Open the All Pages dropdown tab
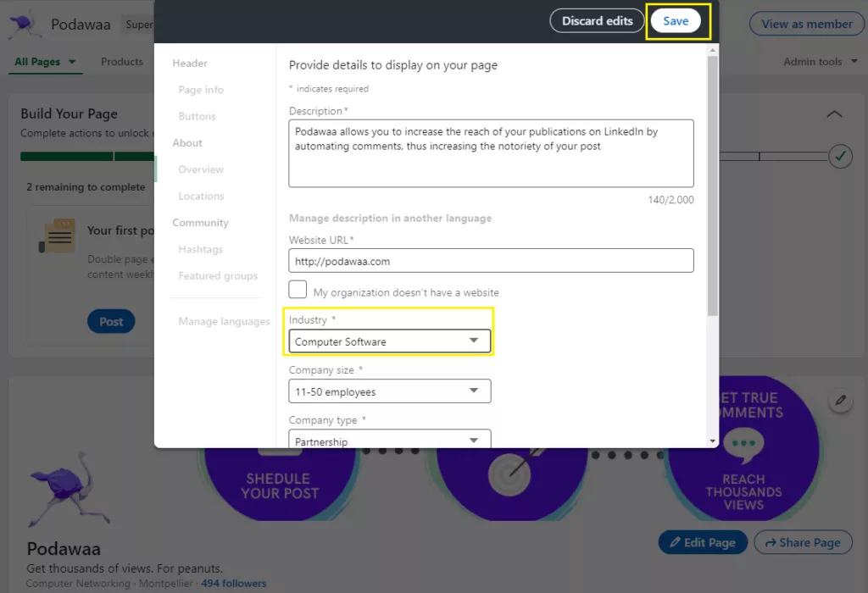The width and height of the screenshot is (868, 593). click(x=45, y=62)
